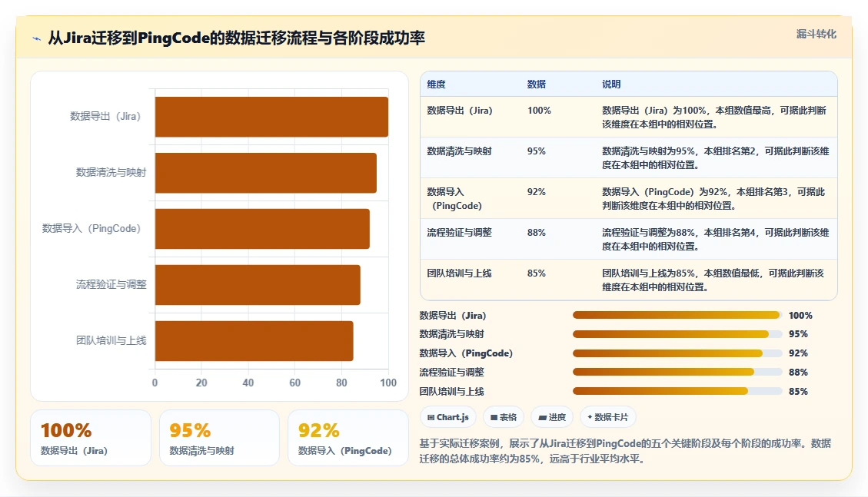Click the summary paragraph starting 基于实际迁移案例

626,451
